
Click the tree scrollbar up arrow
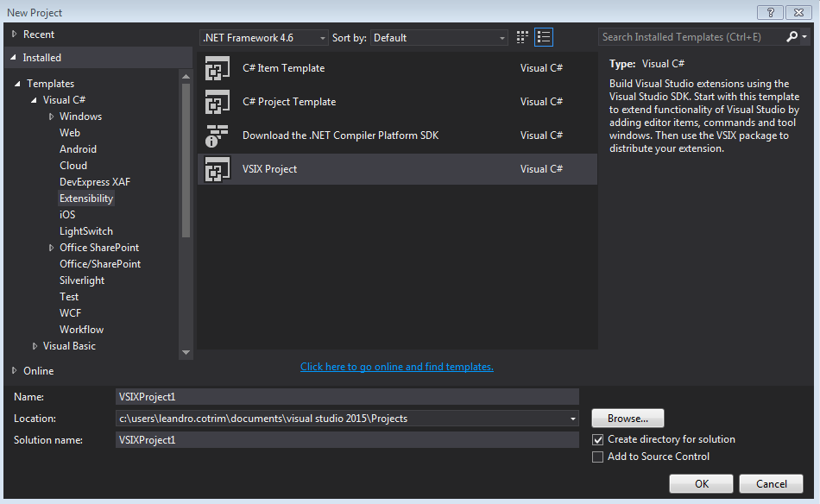tap(186, 77)
